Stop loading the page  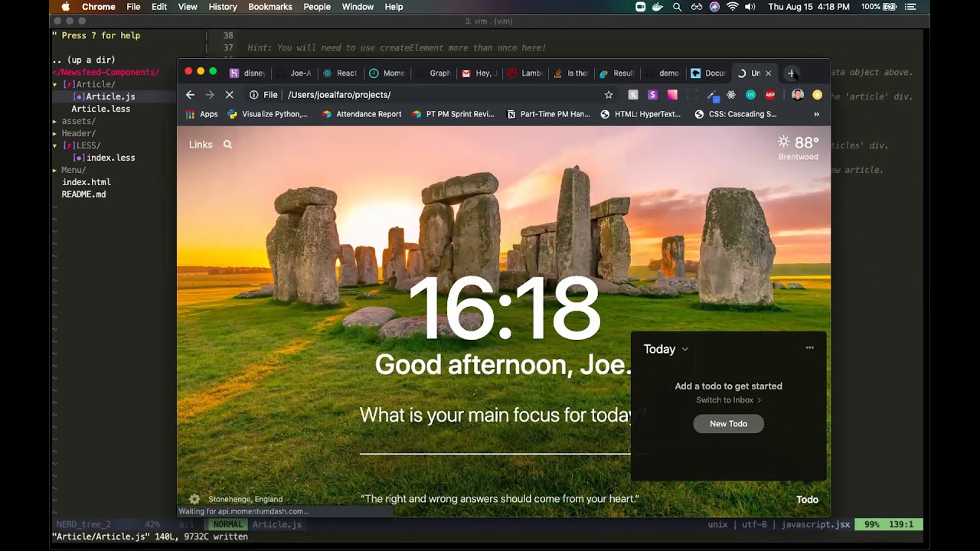coord(229,95)
